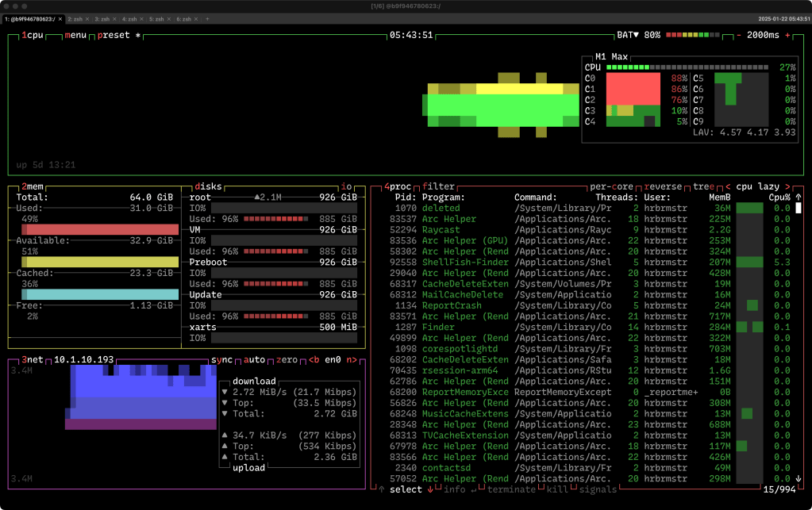Switch to next network interface with n
The height and width of the screenshot is (510, 812).
(352, 359)
